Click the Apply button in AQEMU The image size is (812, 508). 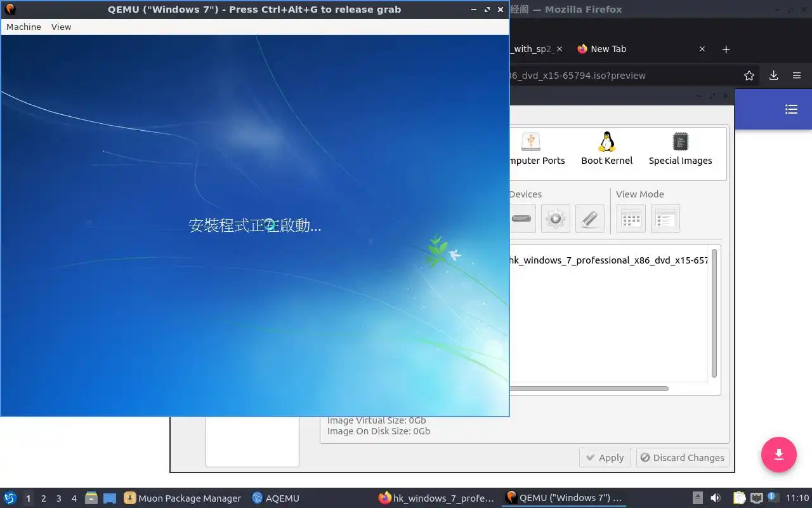click(x=605, y=458)
